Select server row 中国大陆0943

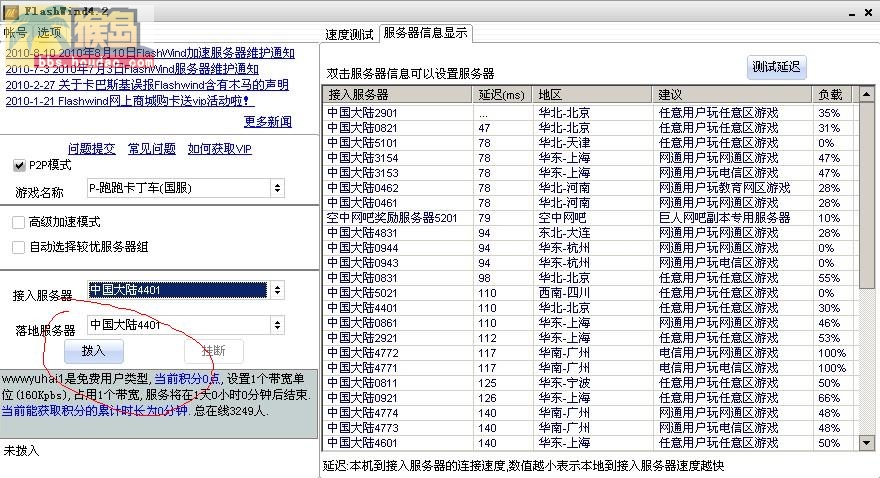coord(588,263)
